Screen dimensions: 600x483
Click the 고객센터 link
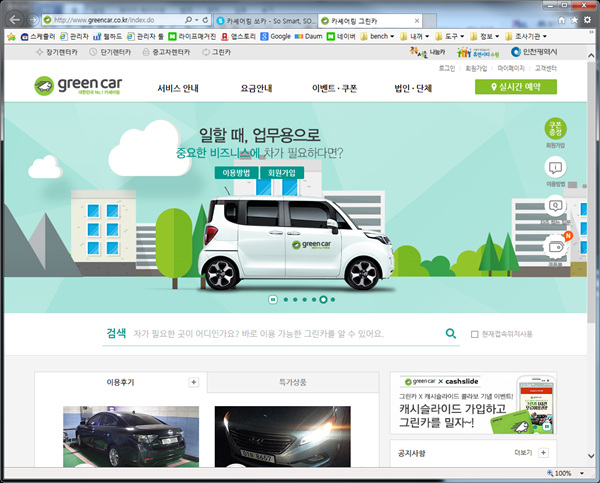click(545, 68)
